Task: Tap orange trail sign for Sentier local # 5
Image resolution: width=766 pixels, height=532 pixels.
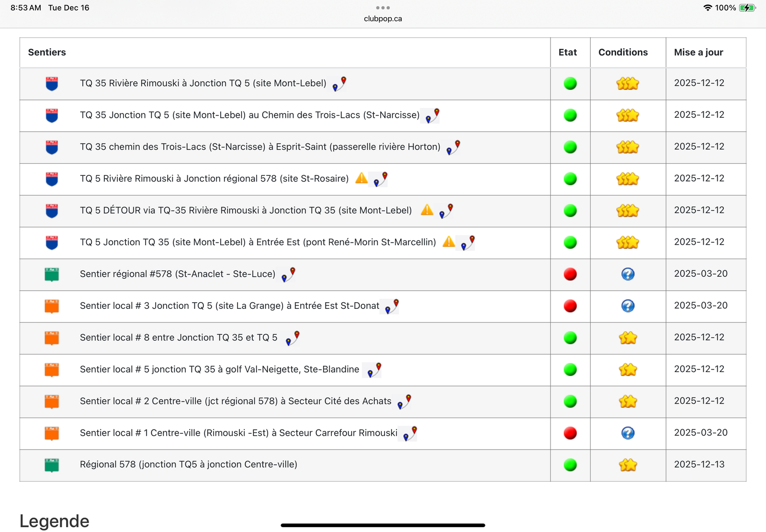Action: [x=52, y=370]
